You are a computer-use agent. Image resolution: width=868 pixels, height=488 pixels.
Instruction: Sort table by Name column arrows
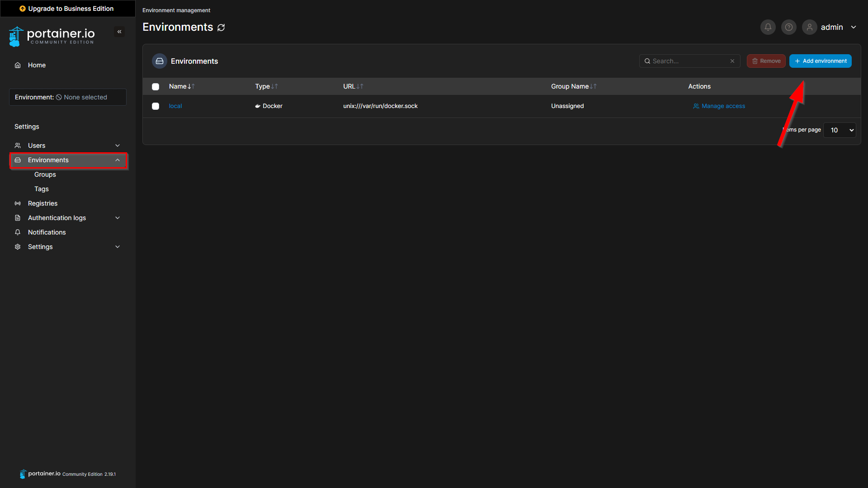coord(191,86)
